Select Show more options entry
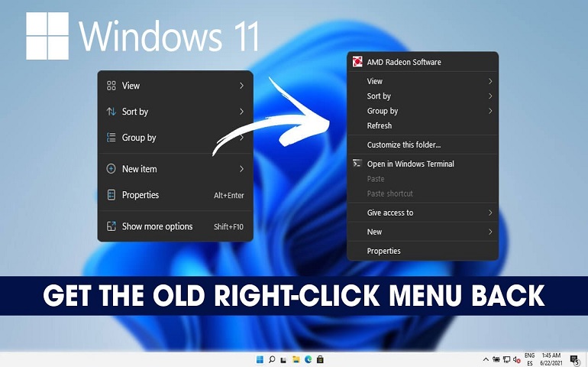This screenshot has height=367, width=588. [175, 226]
